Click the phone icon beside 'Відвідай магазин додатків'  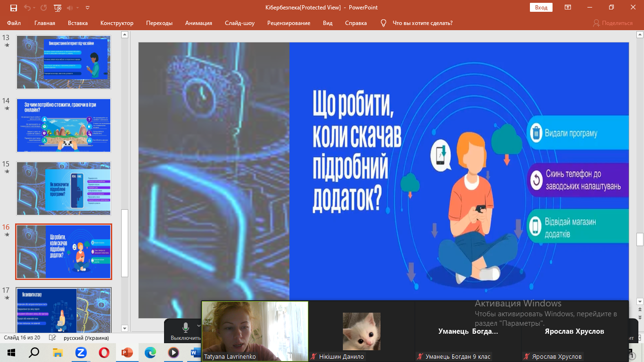535,227
